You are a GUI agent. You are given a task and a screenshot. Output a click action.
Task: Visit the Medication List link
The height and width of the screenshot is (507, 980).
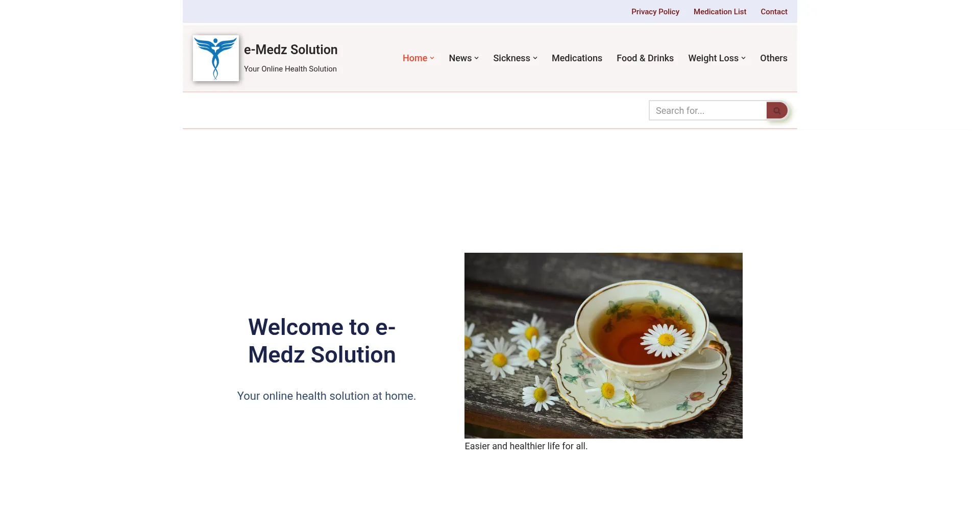pyautogui.click(x=720, y=12)
